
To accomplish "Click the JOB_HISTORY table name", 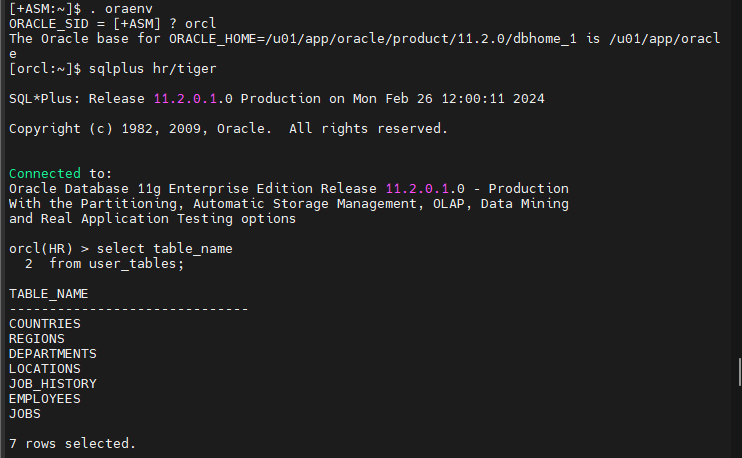I will point(53,384).
